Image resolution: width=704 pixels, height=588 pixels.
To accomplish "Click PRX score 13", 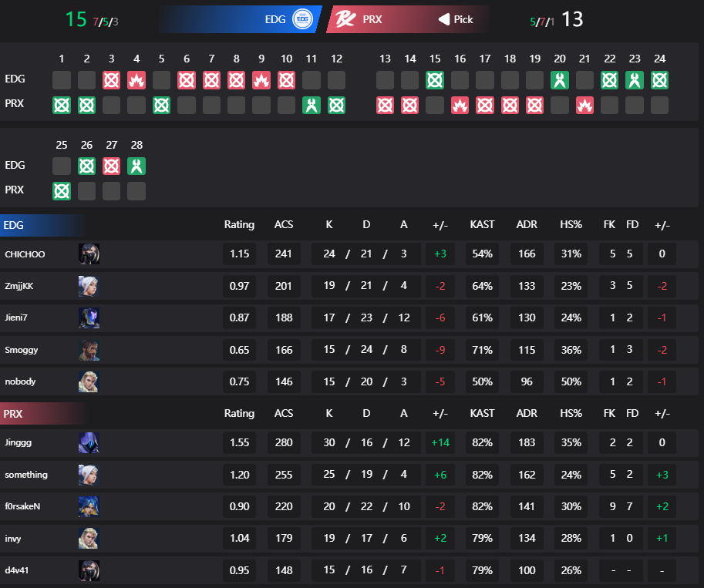I will 572,19.
